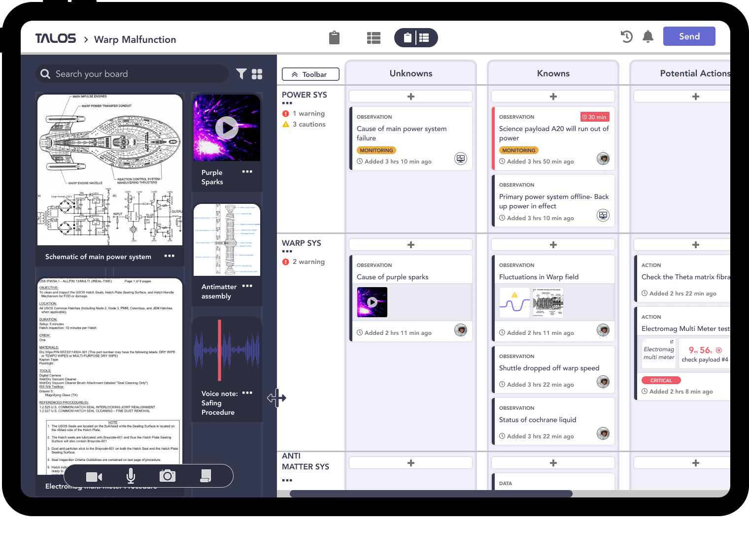This screenshot has height=560, width=749.
Task: Switch media panel to grid view
Action: [257, 74]
